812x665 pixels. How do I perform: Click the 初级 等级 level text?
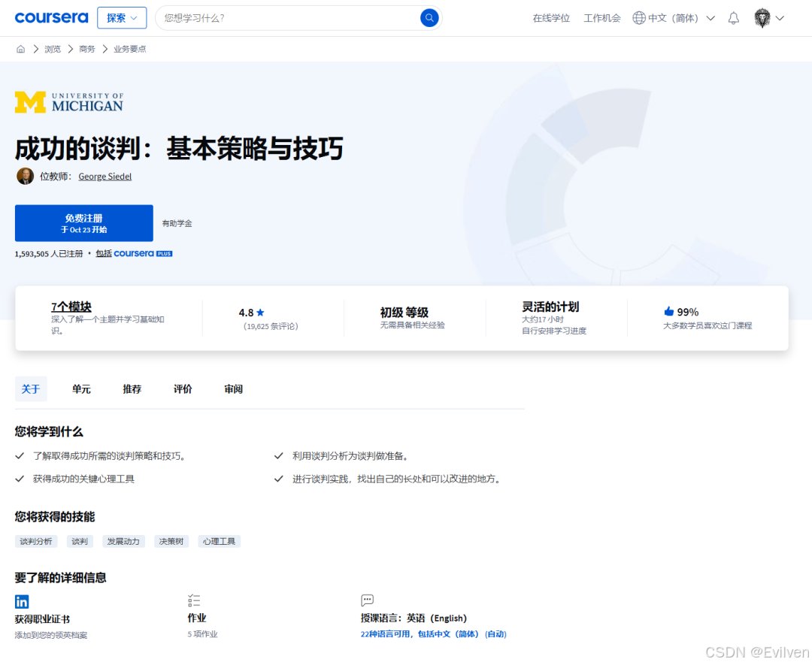(404, 313)
